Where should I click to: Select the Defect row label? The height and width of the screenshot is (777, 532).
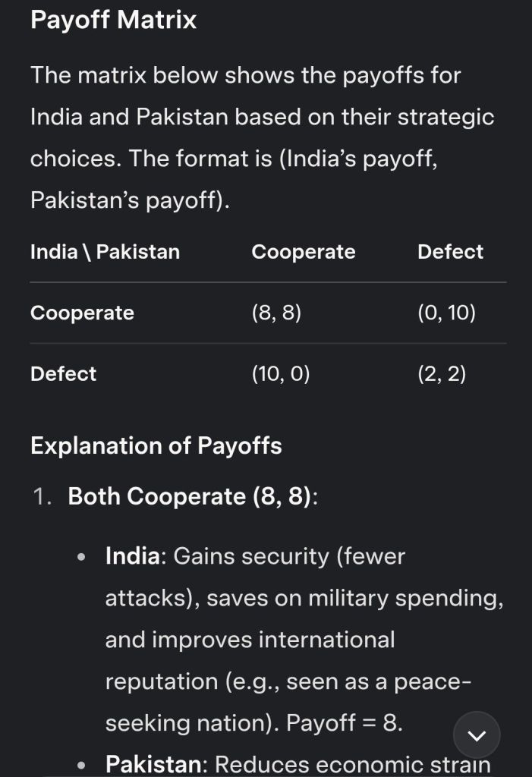[x=63, y=373]
